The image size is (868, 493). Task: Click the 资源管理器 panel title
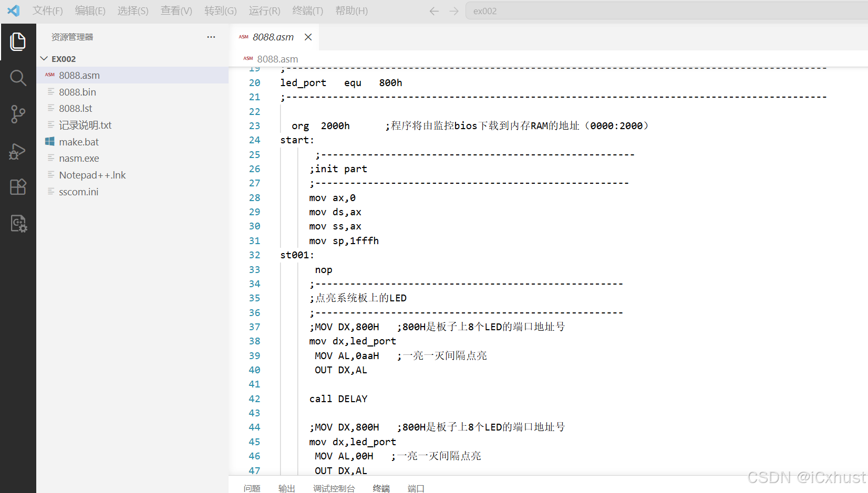tap(72, 37)
